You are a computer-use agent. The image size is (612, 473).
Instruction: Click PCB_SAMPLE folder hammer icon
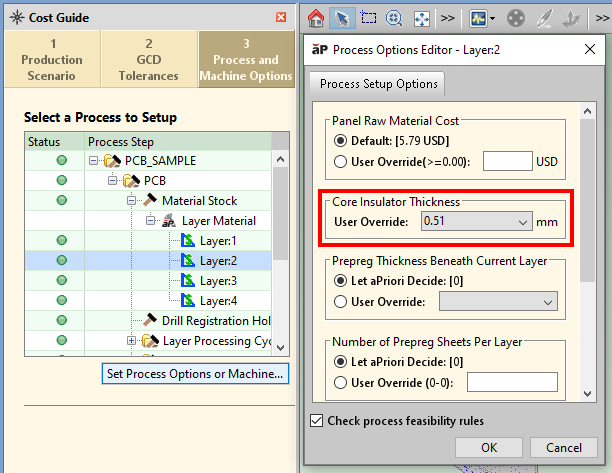[x=112, y=161]
